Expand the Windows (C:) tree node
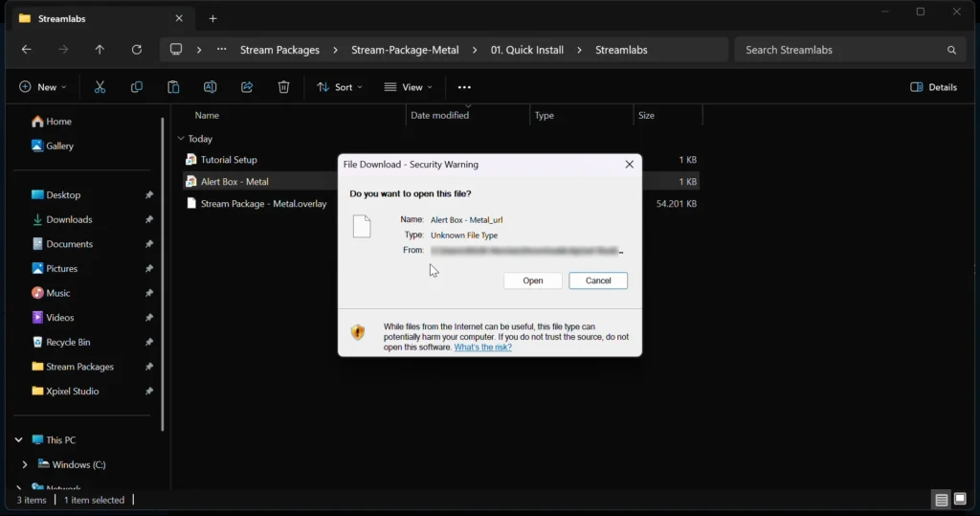Viewport: 980px width, 516px height. pos(25,464)
